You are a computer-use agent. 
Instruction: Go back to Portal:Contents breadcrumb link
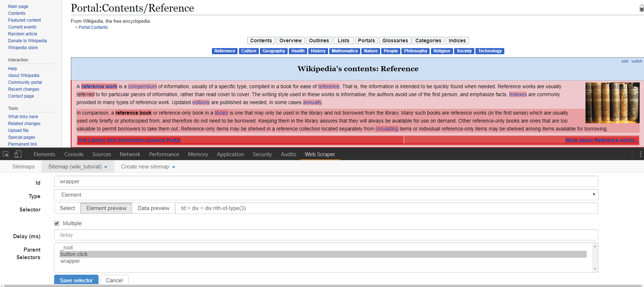93,27
